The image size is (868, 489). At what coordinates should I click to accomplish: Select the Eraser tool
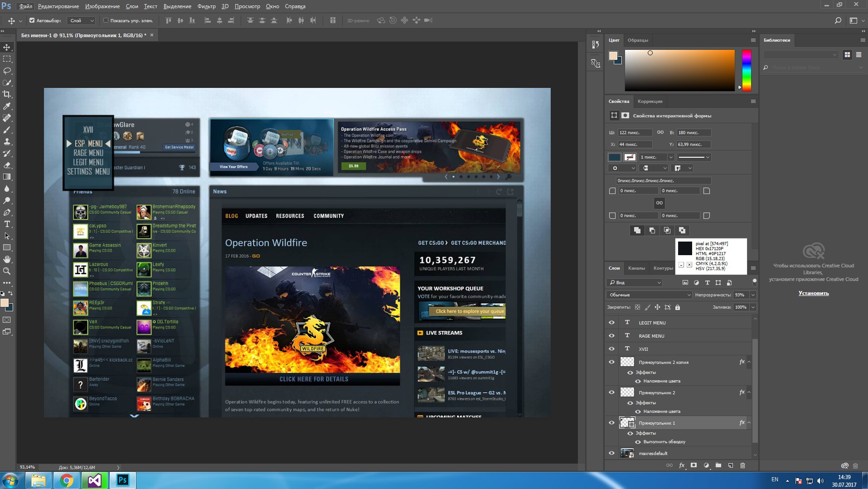pos(7,165)
